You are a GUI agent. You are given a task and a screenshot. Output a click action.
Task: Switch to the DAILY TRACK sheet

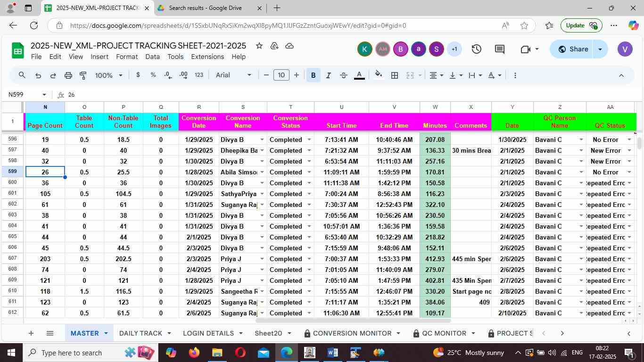140,333
